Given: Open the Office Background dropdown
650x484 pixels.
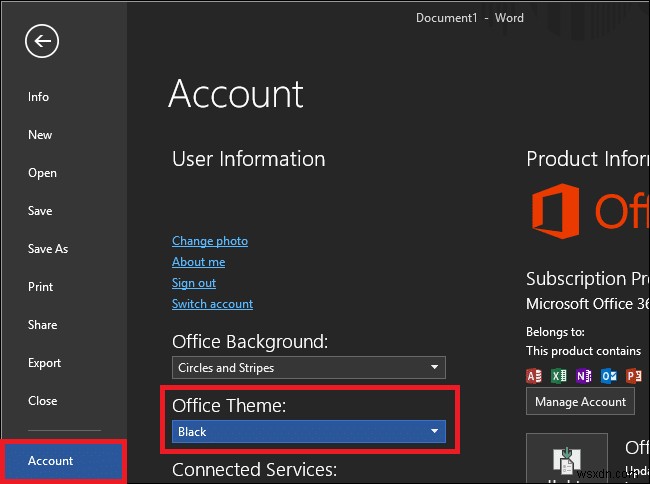Looking at the screenshot, I should [x=309, y=368].
